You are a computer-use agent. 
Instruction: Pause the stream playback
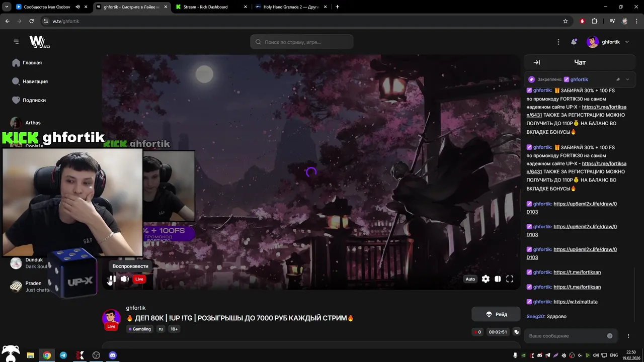(x=112, y=279)
